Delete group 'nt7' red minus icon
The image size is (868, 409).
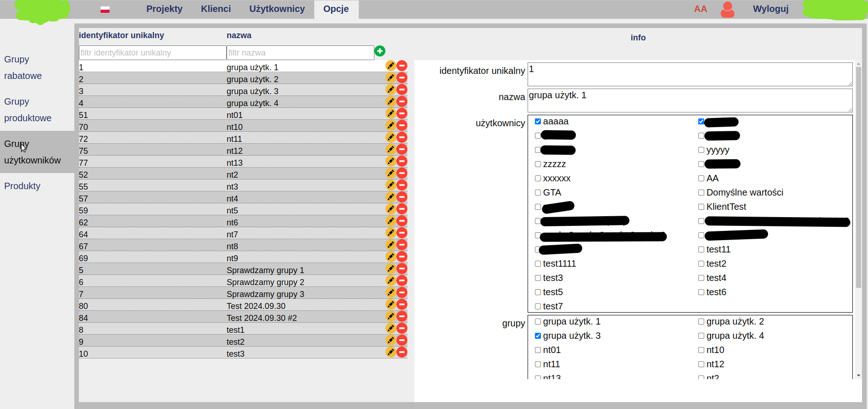click(x=402, y=233)
